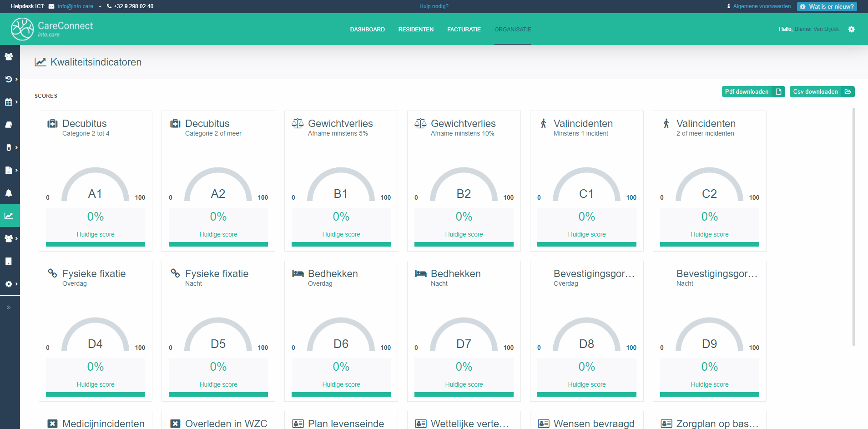Viewport: 868px width, 429px height.
Task: Expand the cogs icon's submenu arrow
Action: (x=16, y=284)
